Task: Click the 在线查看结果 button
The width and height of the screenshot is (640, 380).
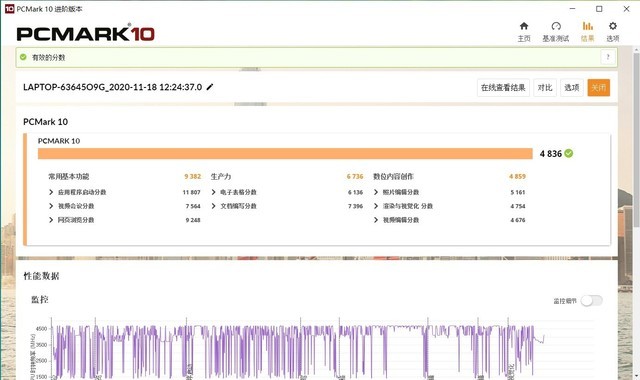Action: (503, 87)
